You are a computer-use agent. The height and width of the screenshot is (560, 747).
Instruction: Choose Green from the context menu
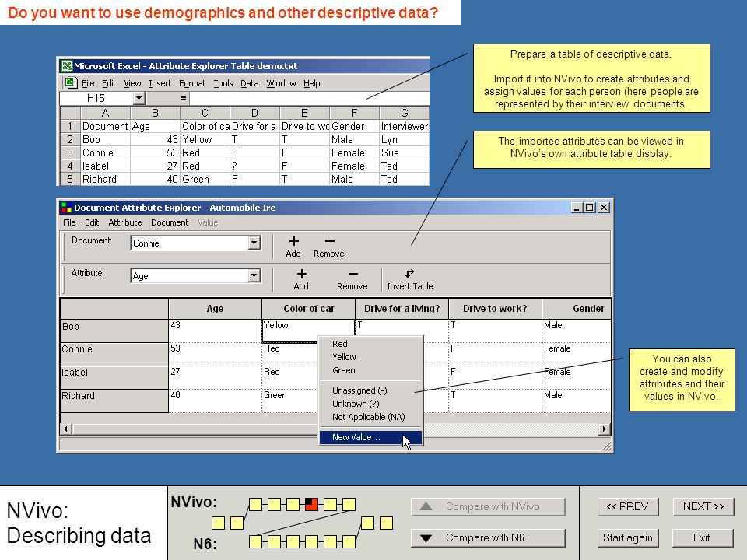[x=370, y=370]
